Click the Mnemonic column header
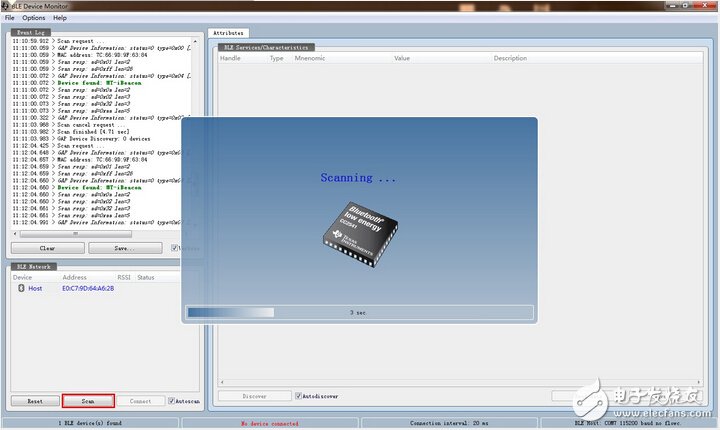720x430 pixels. (310, 58)
